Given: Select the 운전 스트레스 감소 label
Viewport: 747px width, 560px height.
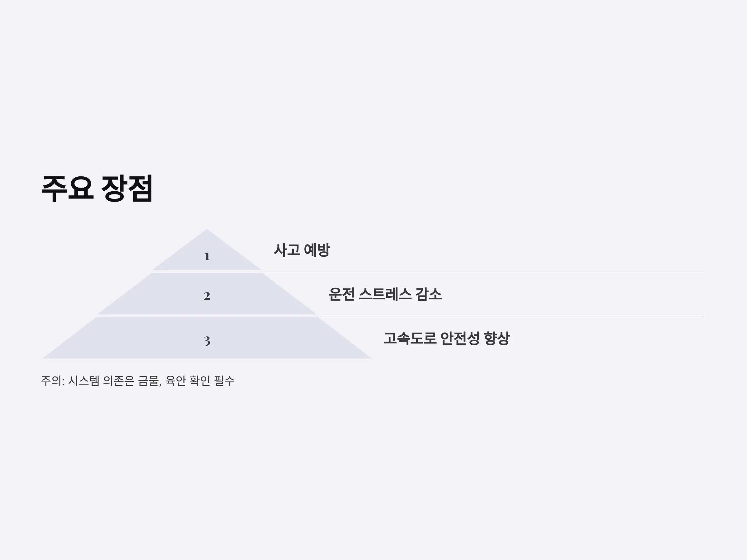Looking at the screenshot, I should click(x=385, y=294).
